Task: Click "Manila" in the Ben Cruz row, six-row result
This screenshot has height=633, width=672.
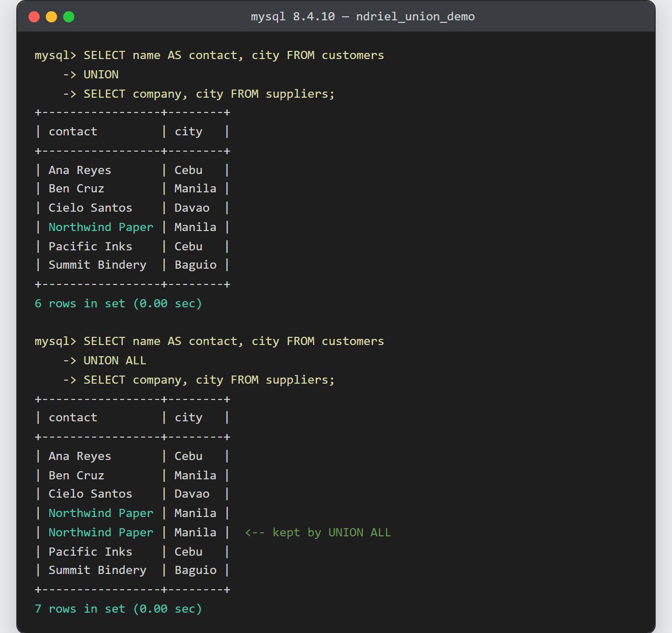Action: [195, 189]
